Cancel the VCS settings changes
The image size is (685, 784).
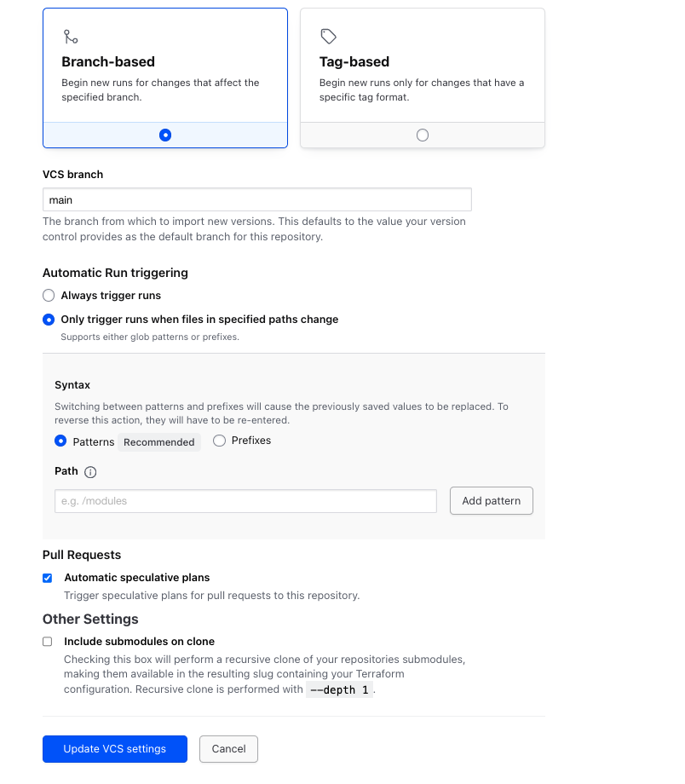click(x=228, y=749)
